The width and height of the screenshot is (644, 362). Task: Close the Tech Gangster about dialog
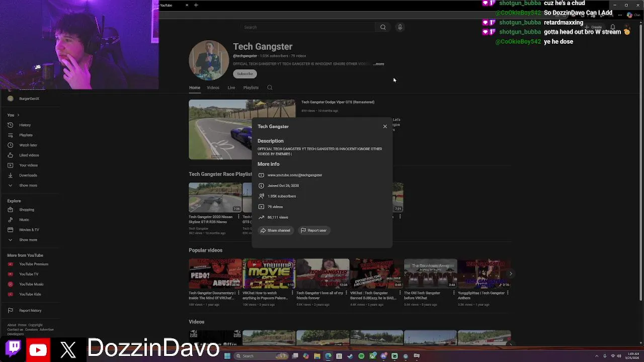(385, 126)
